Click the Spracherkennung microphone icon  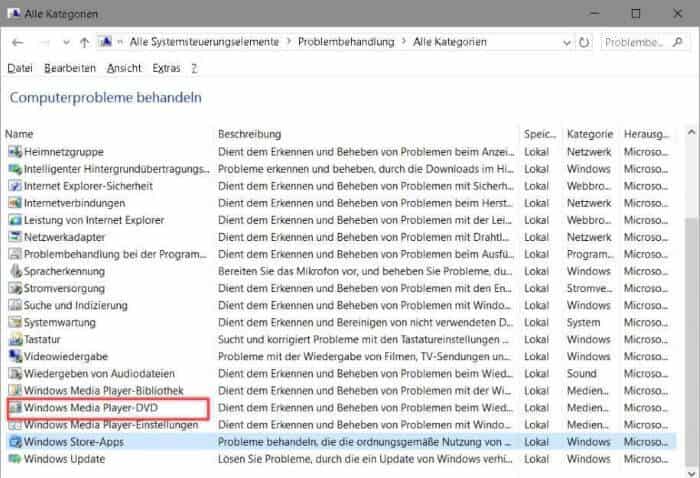coord(15,271)
